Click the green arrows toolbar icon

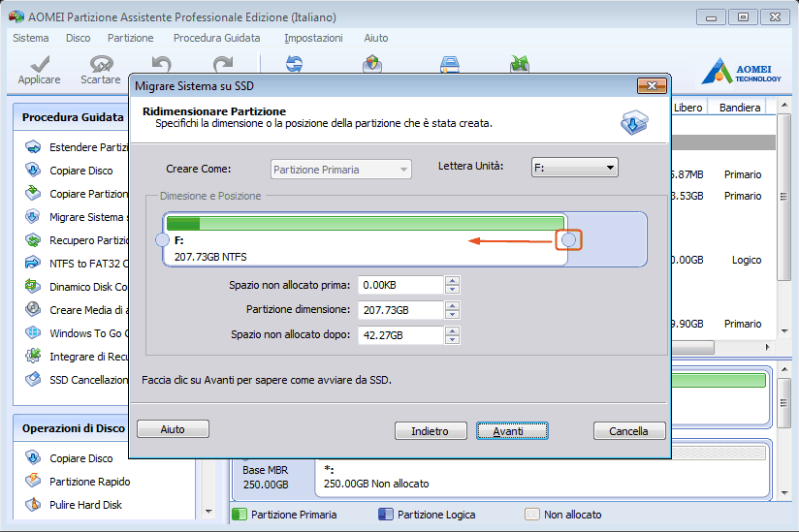tap(519, 64)
